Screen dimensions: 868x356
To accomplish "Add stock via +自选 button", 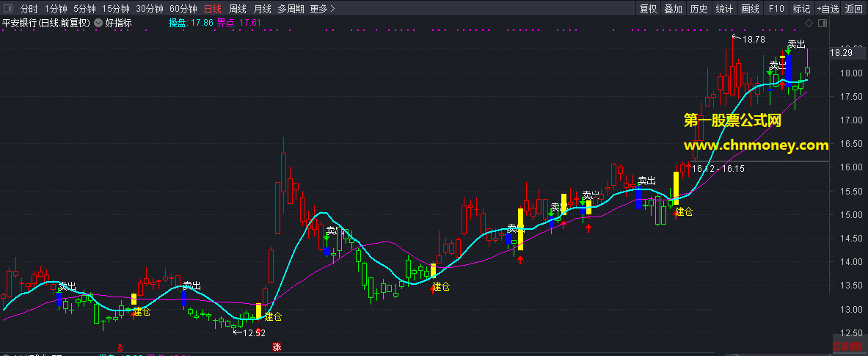I will coord(828,9).
